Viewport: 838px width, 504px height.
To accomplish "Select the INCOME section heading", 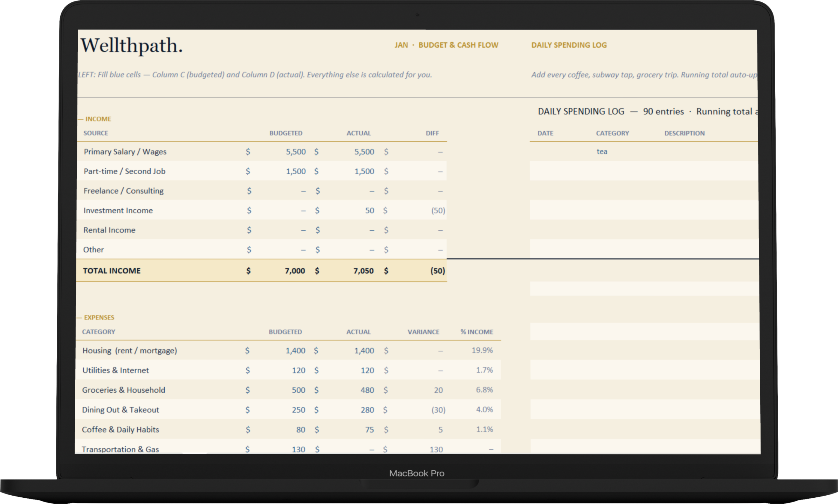I will click(x=98, y=119).
